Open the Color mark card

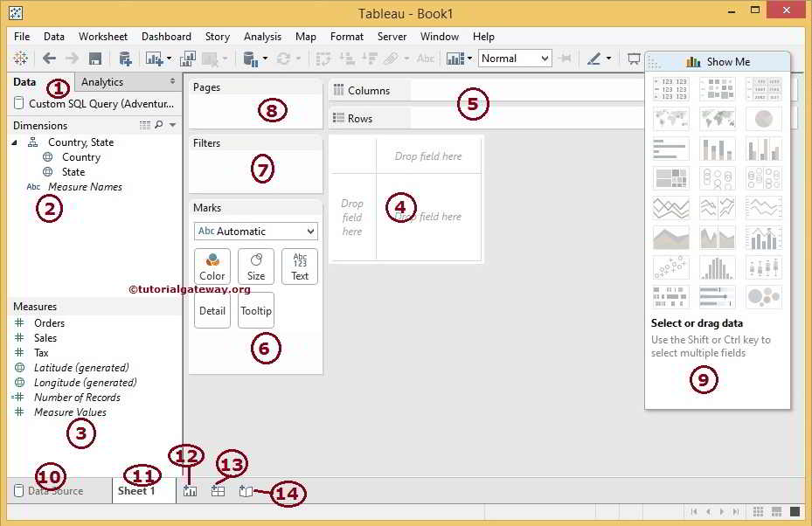(212, 266)
